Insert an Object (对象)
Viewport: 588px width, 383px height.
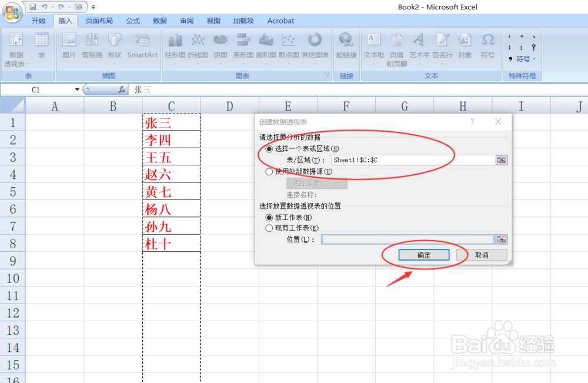465,46
